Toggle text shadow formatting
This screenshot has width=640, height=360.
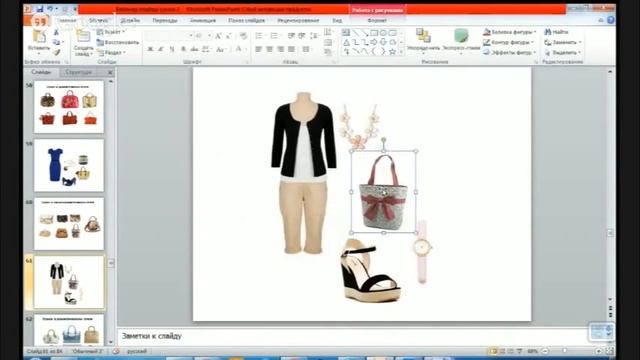183,49
